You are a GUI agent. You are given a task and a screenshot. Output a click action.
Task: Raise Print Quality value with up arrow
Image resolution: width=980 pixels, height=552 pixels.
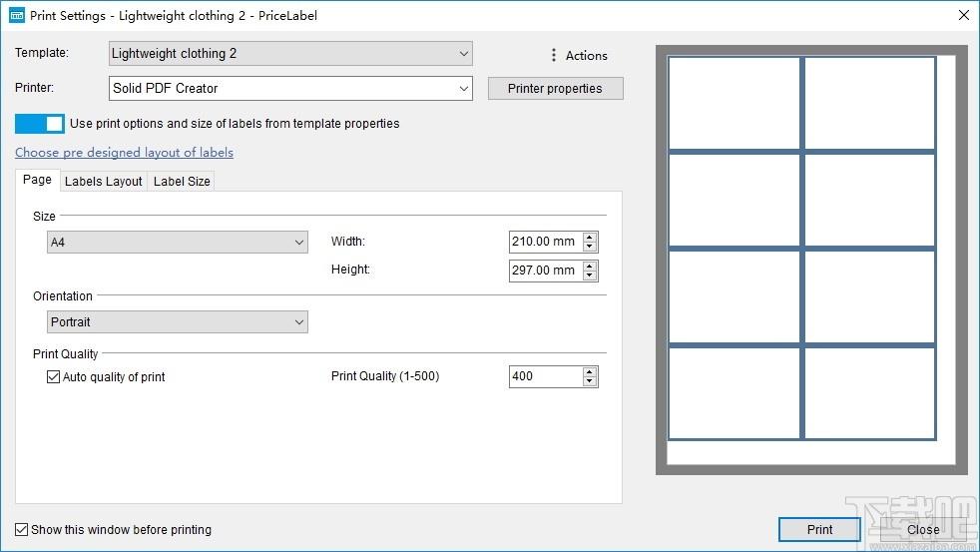coord(590,372)
